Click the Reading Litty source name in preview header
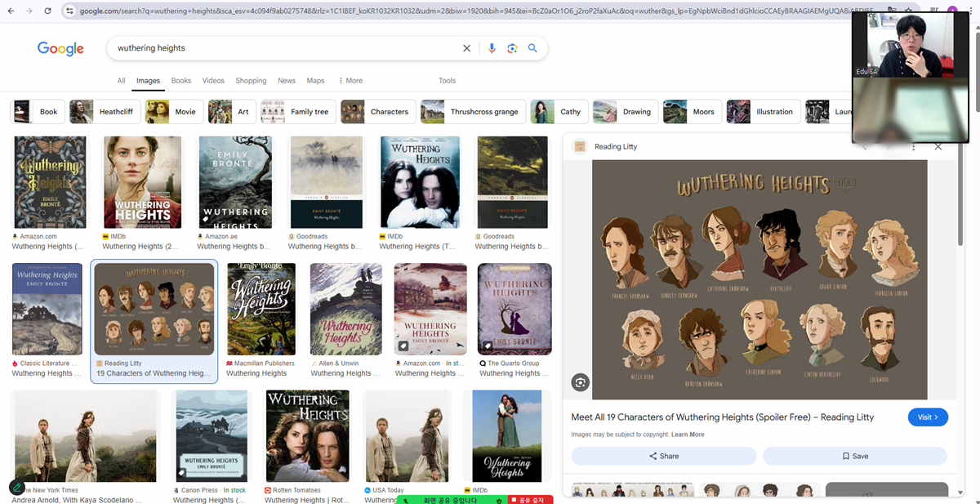This screenshot has height=504, width=980. (x=616, y=147)
